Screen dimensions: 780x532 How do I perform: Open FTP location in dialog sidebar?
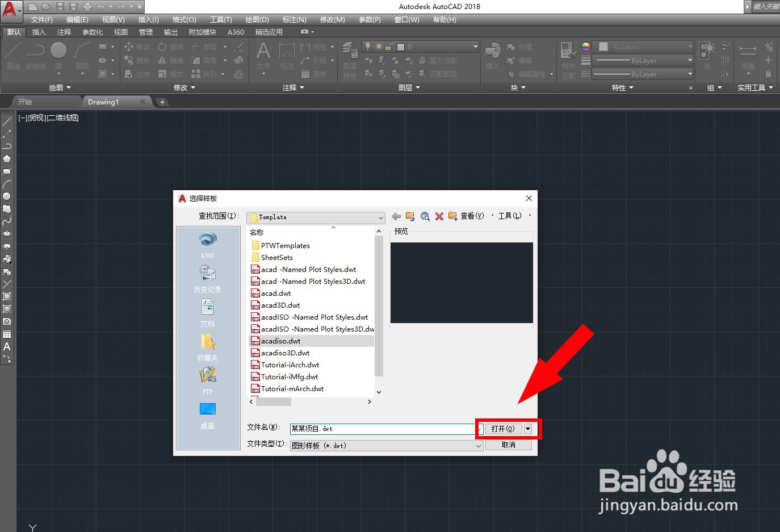click(x=208, y=380)
